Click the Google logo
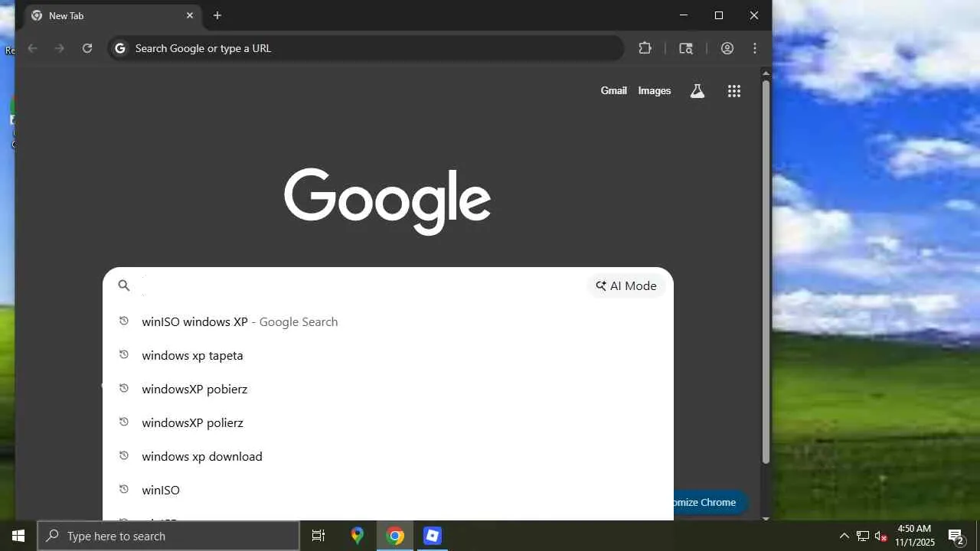 click(387, 201)
